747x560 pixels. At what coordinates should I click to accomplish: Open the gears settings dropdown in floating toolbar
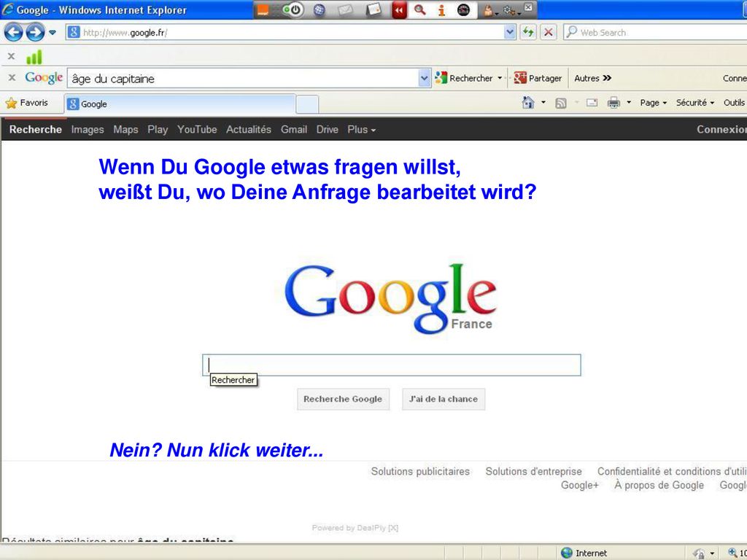coord(512,10)
